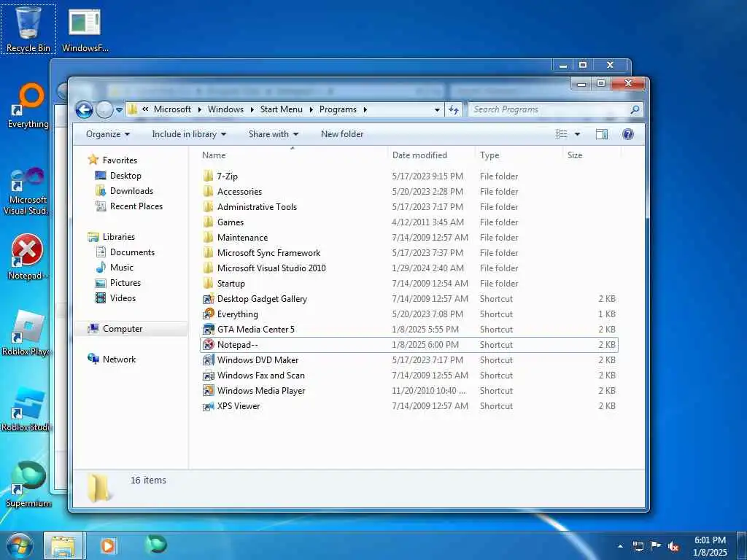Open the address bar history dropdown
The width and height of the screenshot is (747, 560).
click(437, 110)
